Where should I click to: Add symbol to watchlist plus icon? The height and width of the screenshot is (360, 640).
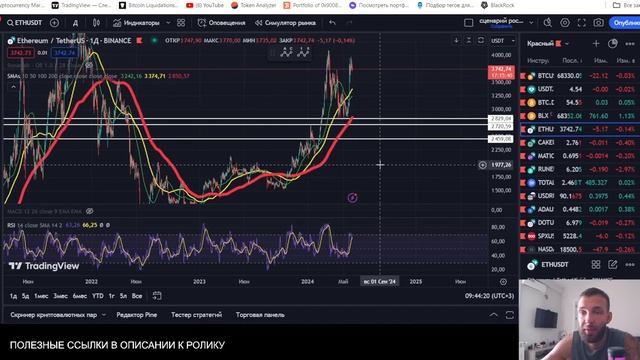tap(596, 43)
